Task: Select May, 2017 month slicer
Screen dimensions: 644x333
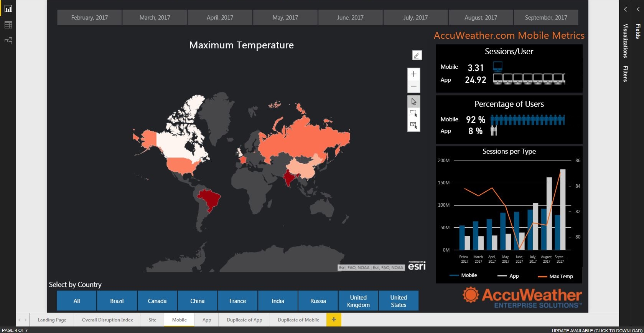Action: 285,18
